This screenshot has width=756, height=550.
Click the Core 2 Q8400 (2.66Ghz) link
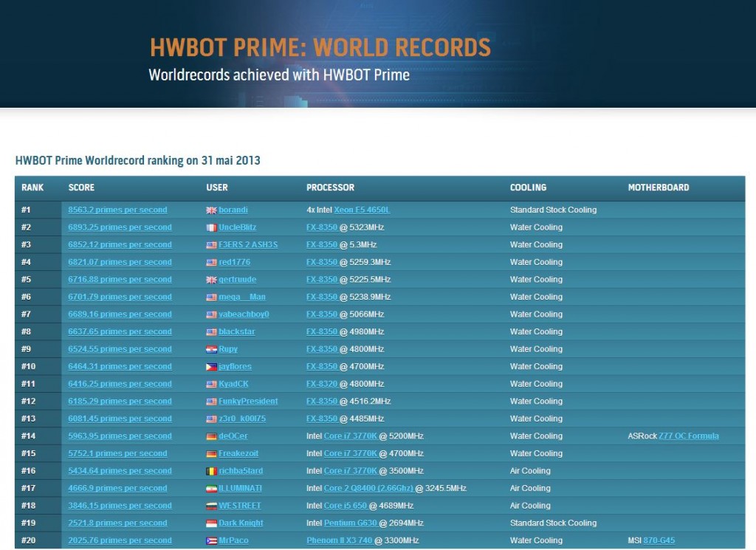click(368, 489)
